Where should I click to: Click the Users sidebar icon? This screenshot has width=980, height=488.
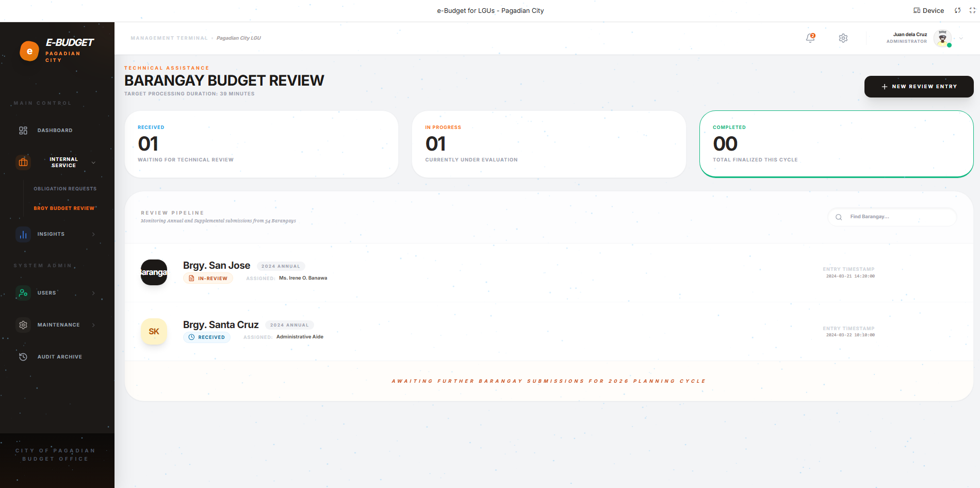(23, 293)
